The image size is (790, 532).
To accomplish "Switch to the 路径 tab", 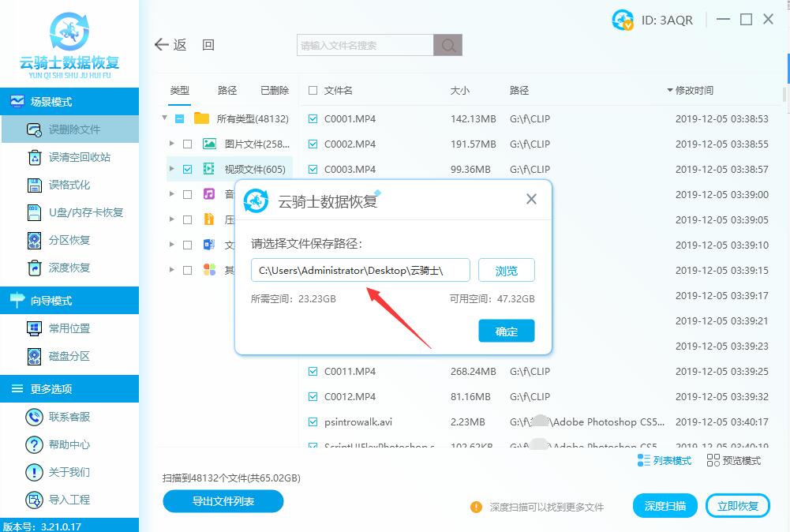I will [227, 90].
